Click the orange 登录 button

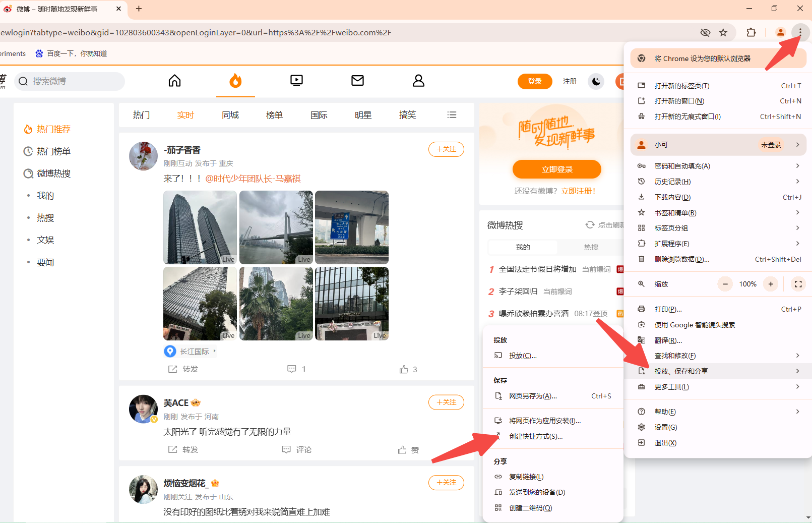pos(535,81)
